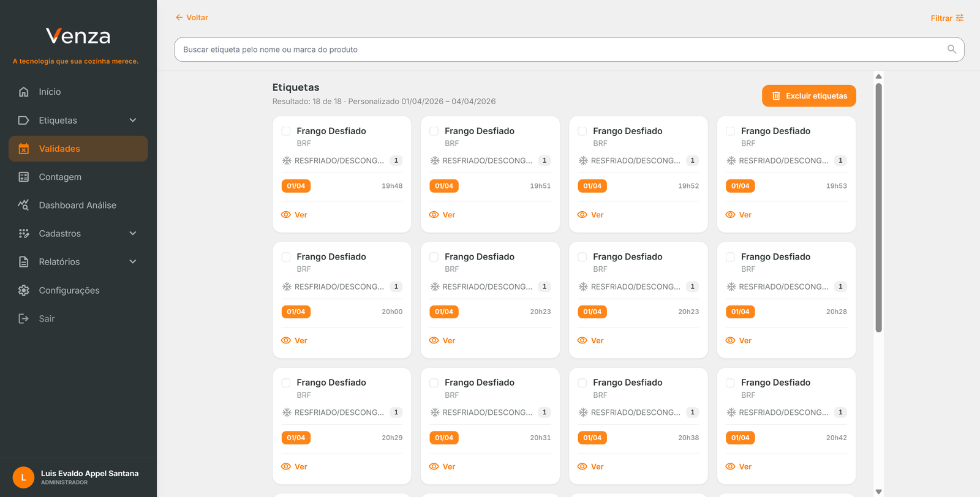Open the Filtrar filter options
Viewport: 980px width, 497px height.
tap(946, 18)
